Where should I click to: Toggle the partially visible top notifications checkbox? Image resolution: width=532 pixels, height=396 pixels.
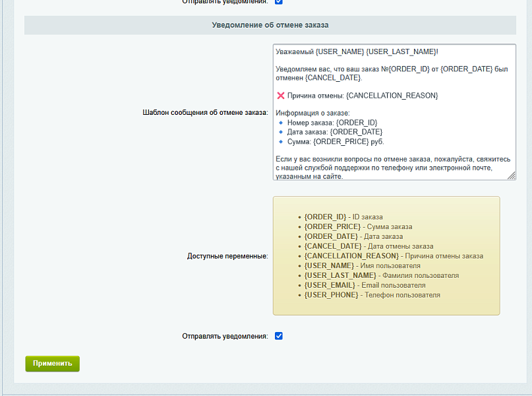coord(279,1)
